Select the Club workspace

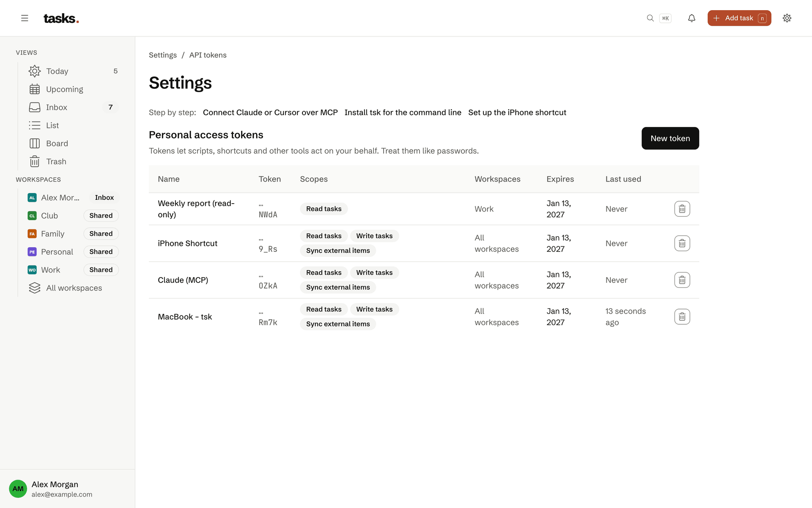pos(74,215)
